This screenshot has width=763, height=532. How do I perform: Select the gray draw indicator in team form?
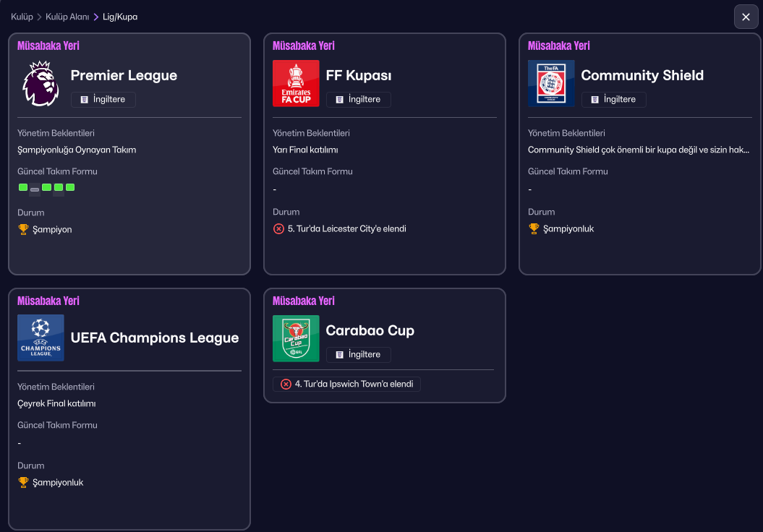coord(35,189)
